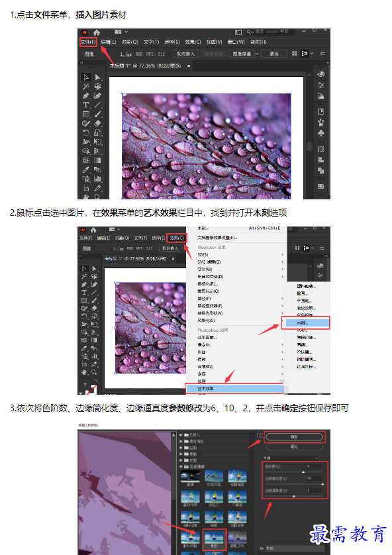Toggle the eye icon of the 木刻 effect layer

click(262, 548)
